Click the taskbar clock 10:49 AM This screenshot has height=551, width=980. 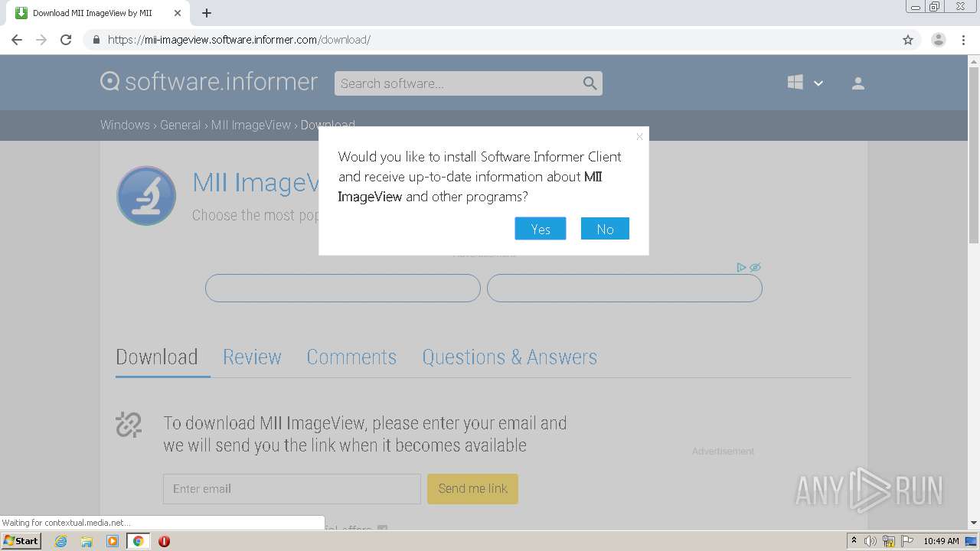[x=941, y=541]
